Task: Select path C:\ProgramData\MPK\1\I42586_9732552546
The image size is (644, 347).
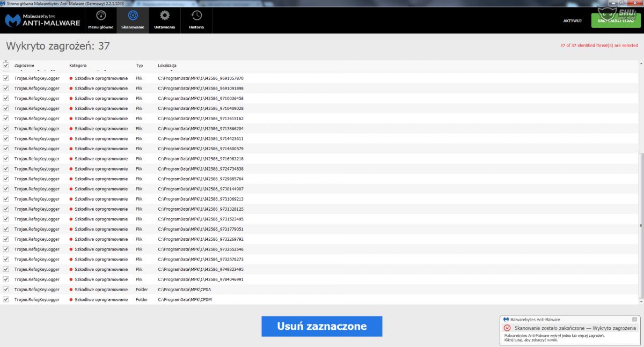Action: point(201,249)
